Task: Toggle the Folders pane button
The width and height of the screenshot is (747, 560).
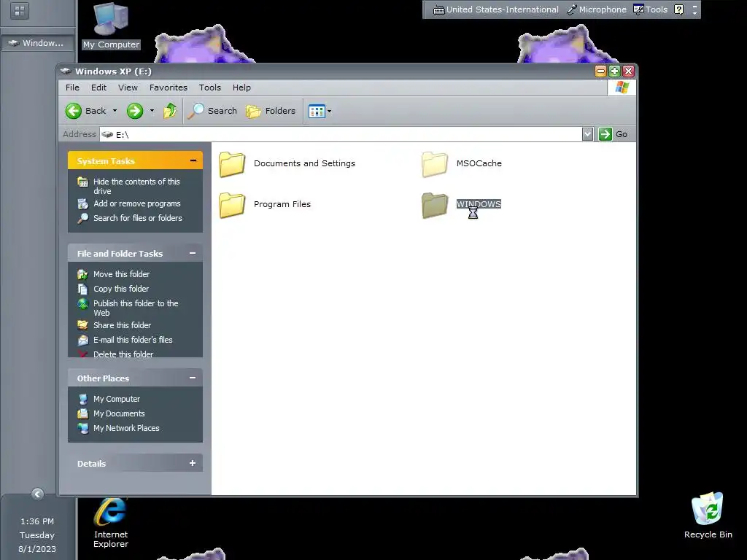Action: coord(271,111)
